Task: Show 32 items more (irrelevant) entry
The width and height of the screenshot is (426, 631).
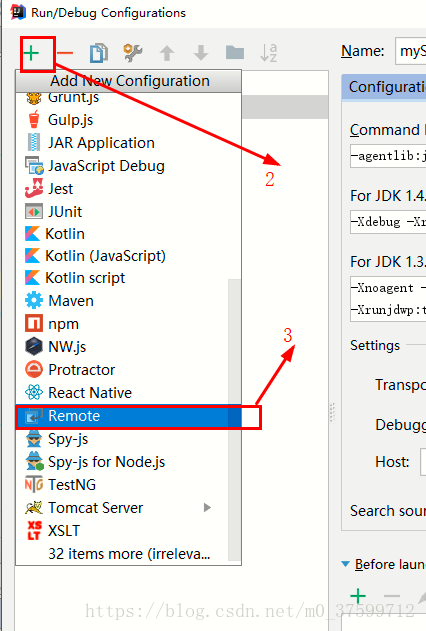Action: pos(128,554)
